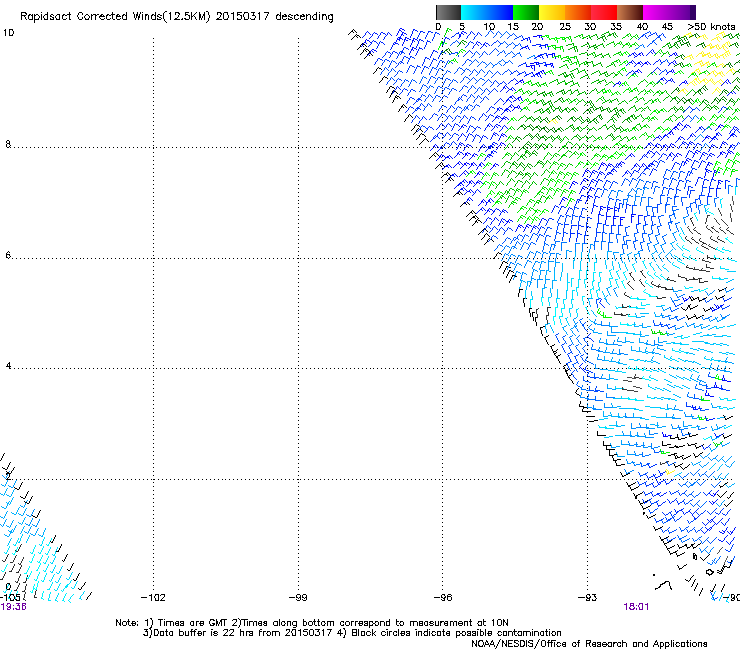This screenshot has height=650, width=740.
Task: Click the red 30-35 knots color band
Action: tap(604, 12)
